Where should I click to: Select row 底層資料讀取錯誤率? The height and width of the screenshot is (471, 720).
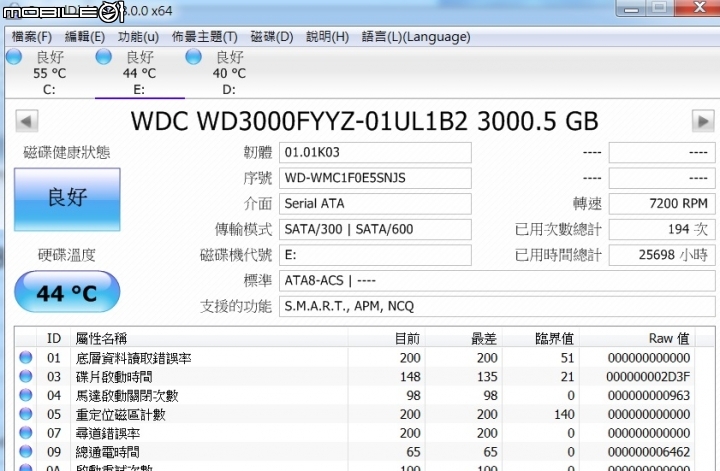[354, 358]
